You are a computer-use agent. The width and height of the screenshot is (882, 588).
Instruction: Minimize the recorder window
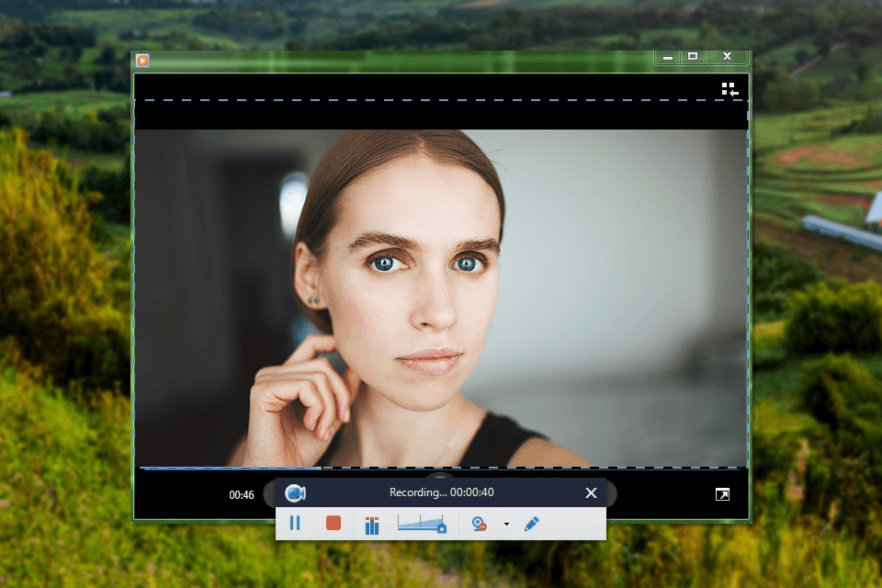667,56
